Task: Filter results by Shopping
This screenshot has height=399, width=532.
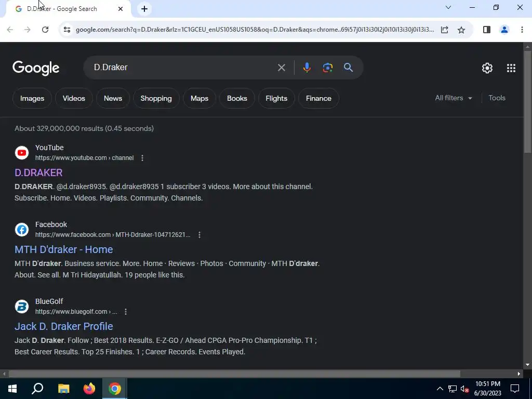Action: point(156,98)
